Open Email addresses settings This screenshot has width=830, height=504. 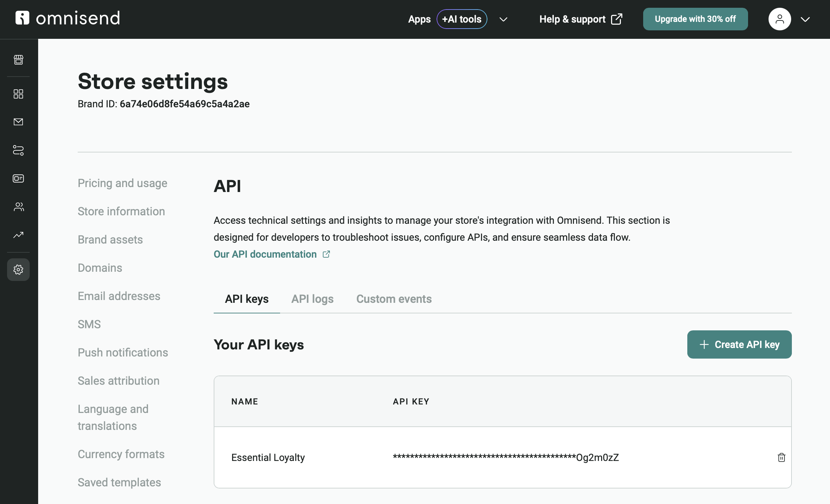119,296
